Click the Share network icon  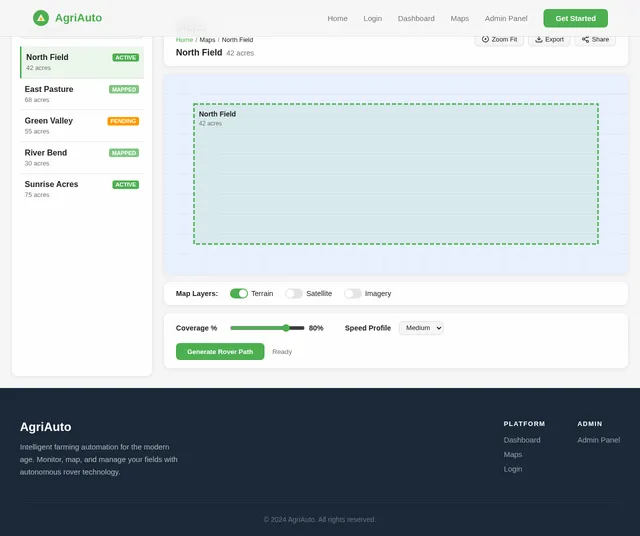[x=585, y=39]
